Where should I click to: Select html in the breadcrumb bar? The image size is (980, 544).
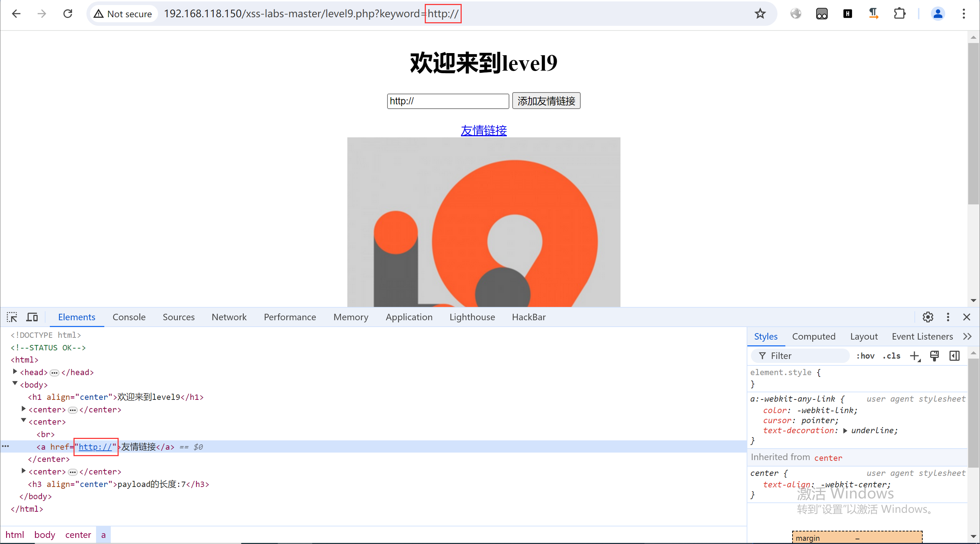point(15,535)
